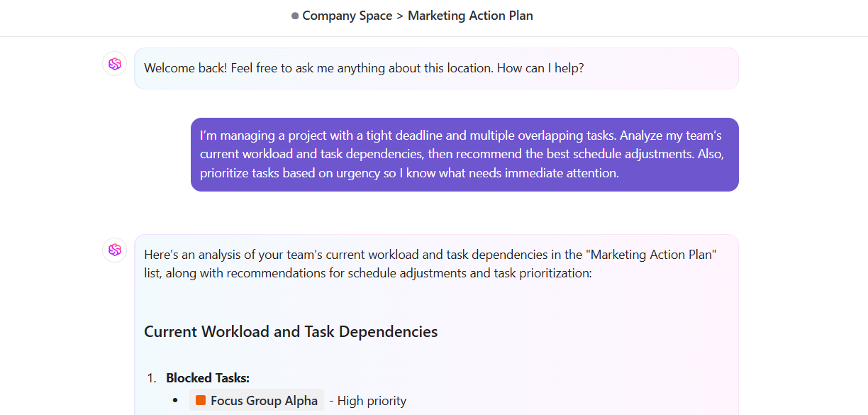The width and height of the screenshot is (868, 415).
Task: Click the bullet before Focus Group Alpha
Action: (175, 401)
